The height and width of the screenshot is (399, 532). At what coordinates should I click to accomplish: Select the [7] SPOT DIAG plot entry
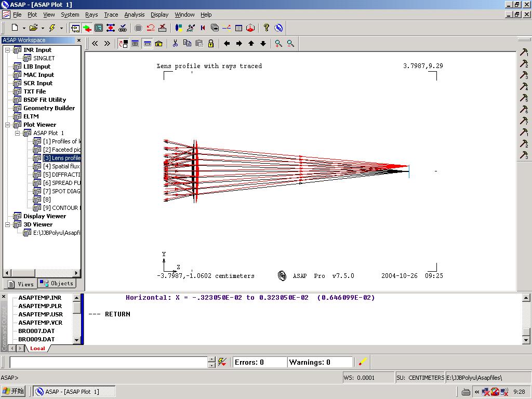pyautogui.click(x=61, y=191)
